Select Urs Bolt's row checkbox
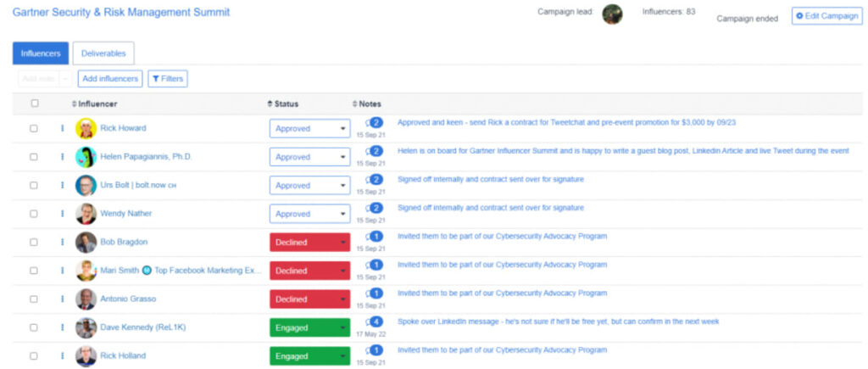This screenshot has height=369, width=868. pos(34,185)
